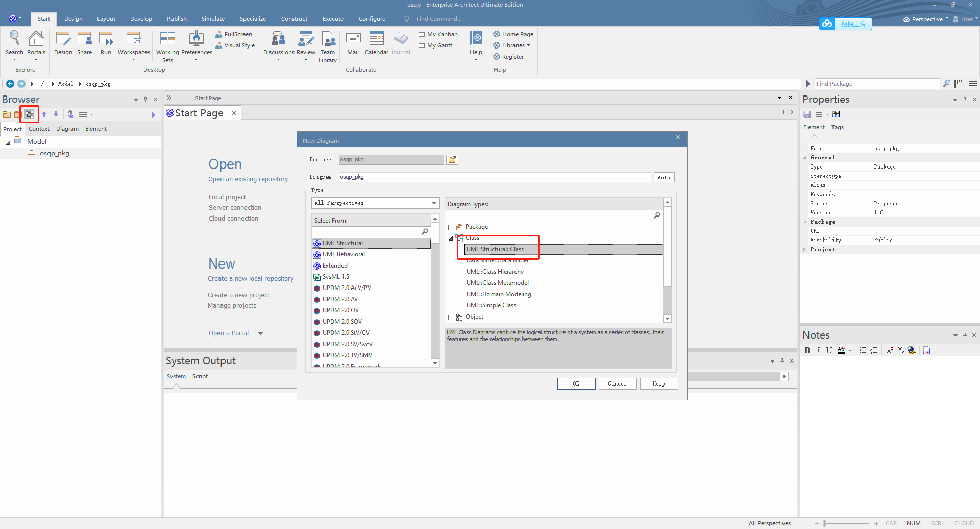
Task: Click the package browse folder button
Action: coord(452,160)
